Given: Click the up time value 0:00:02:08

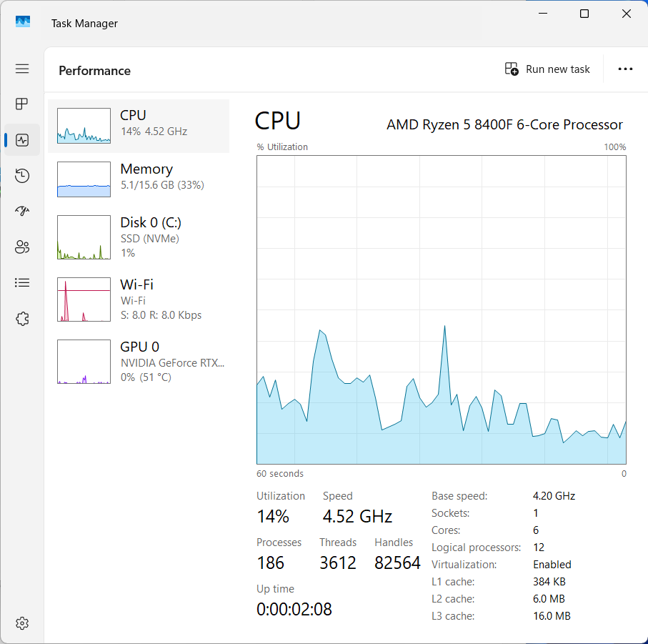Looking at the screenshot, I should [x=294, y=609].
